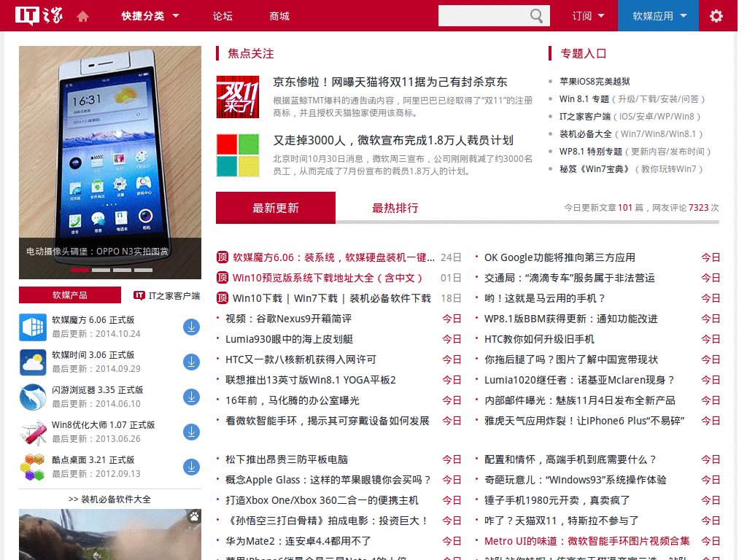The height and width of the screenshot is (560, 747).
Task: Download Win8优化大师 1.07 via arrow icon
Action: click(x=192, y=432)
